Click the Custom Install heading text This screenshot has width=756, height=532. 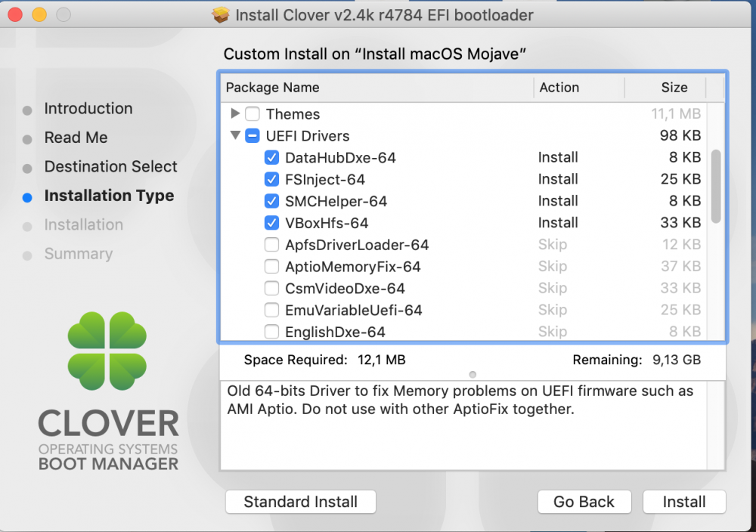pos(374,54)
